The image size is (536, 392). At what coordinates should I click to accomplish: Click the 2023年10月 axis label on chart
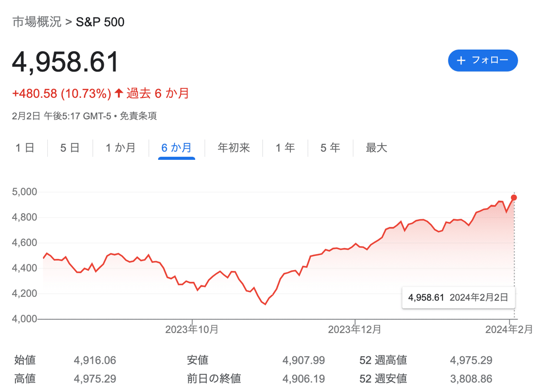192,330
